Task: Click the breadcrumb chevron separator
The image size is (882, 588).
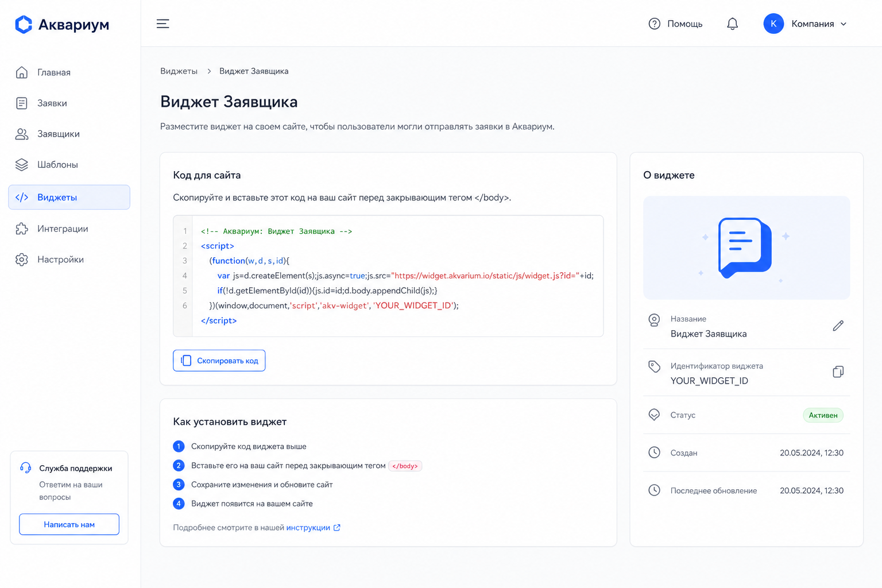Action: click(209, 71)
